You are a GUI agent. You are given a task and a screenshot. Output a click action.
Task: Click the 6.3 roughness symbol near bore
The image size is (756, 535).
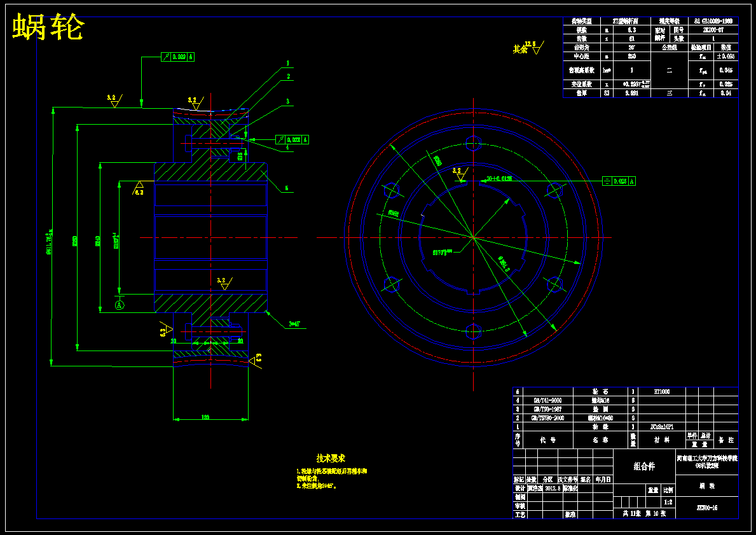tap(139, 187)
